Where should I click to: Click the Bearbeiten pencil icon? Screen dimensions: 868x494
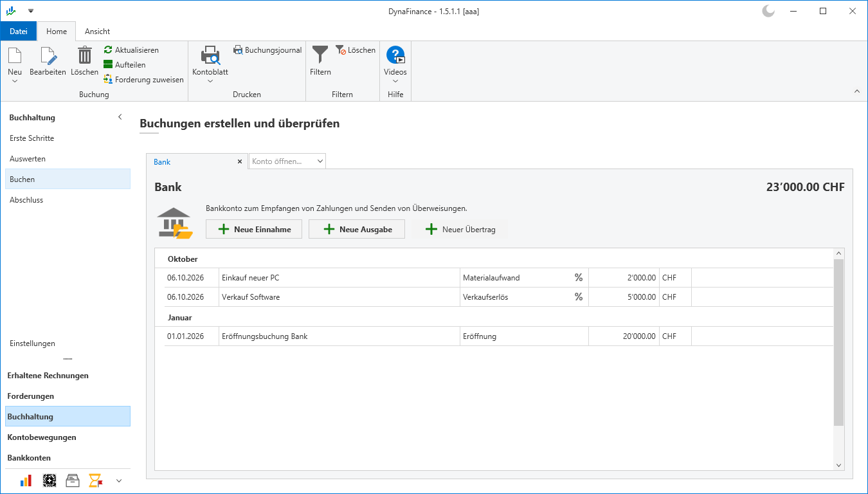(48, 55)
